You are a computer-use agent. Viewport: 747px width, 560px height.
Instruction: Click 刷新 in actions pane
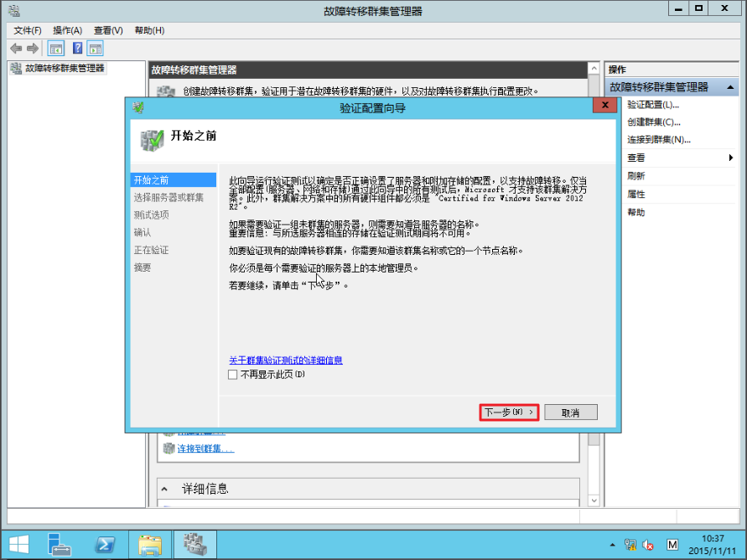(636, 176)
